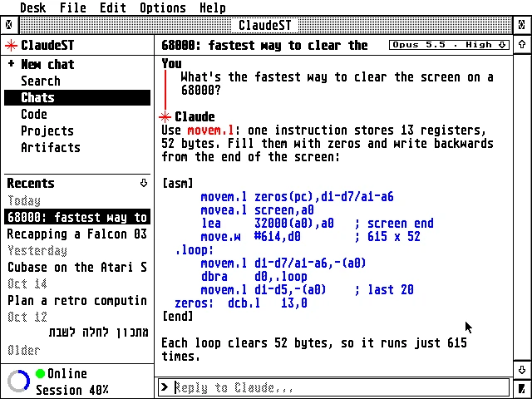Click the scroll down arrow
This screenshot has width=532, height=399.
click(522, 369)
